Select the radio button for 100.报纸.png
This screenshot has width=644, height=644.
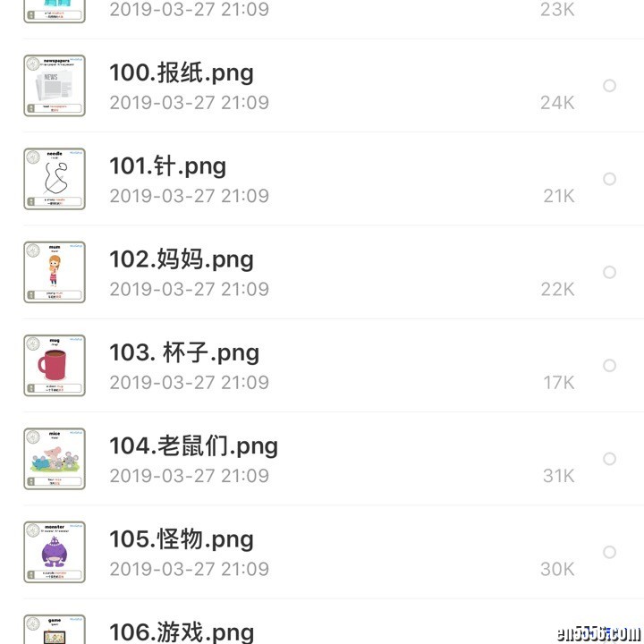[609, 86]
